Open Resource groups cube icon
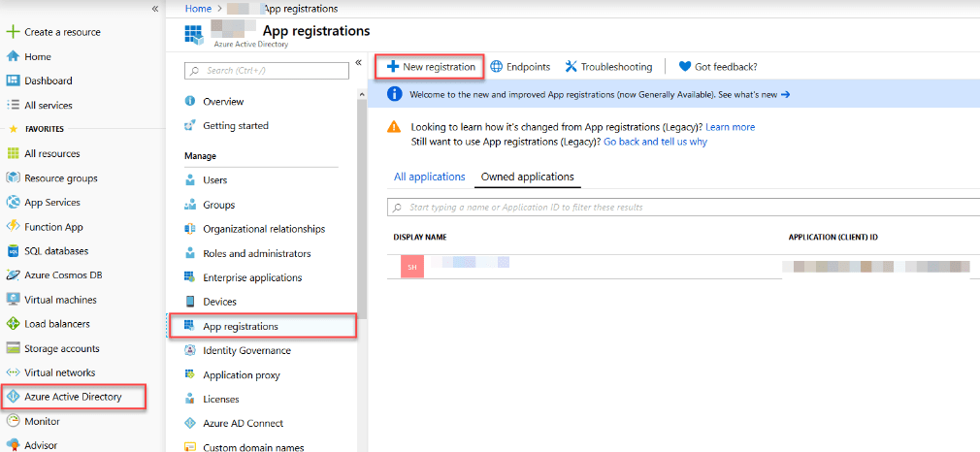The height and width of the screenshot is (452, 980). (x=13, y=178)
